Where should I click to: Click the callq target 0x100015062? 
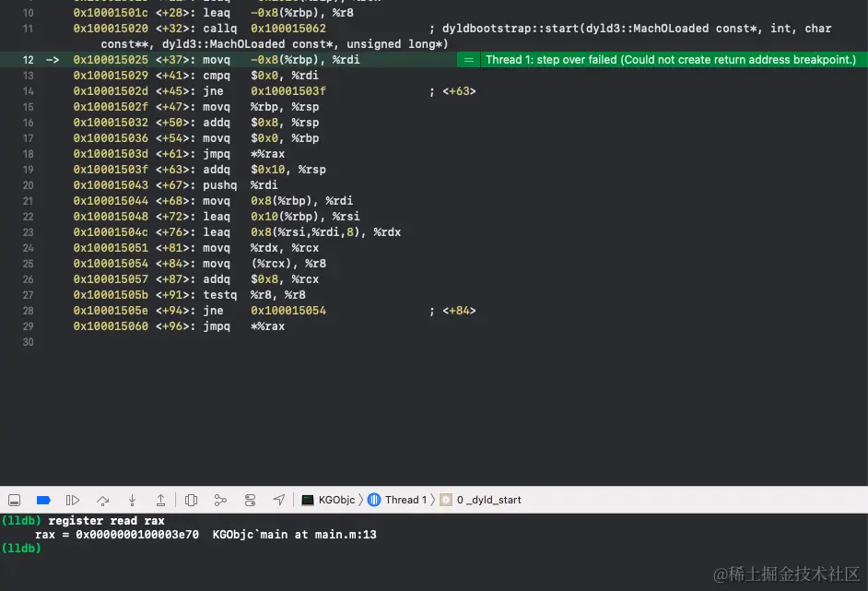click(288, 29)
